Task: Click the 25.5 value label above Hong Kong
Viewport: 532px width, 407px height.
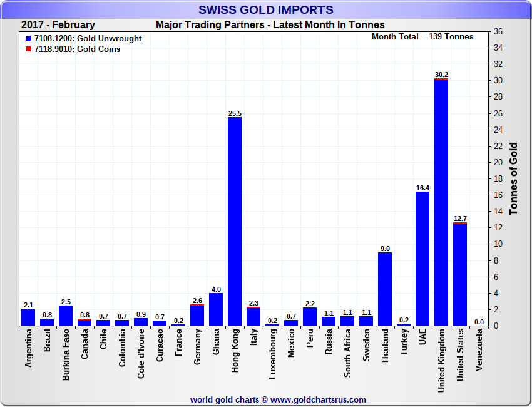Action: click(235, 113)
